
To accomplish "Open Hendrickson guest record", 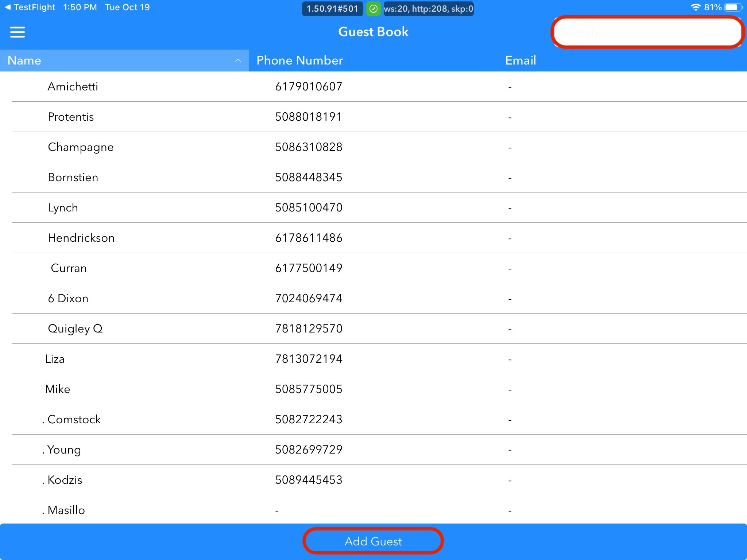I will click(x=81, y=238).
